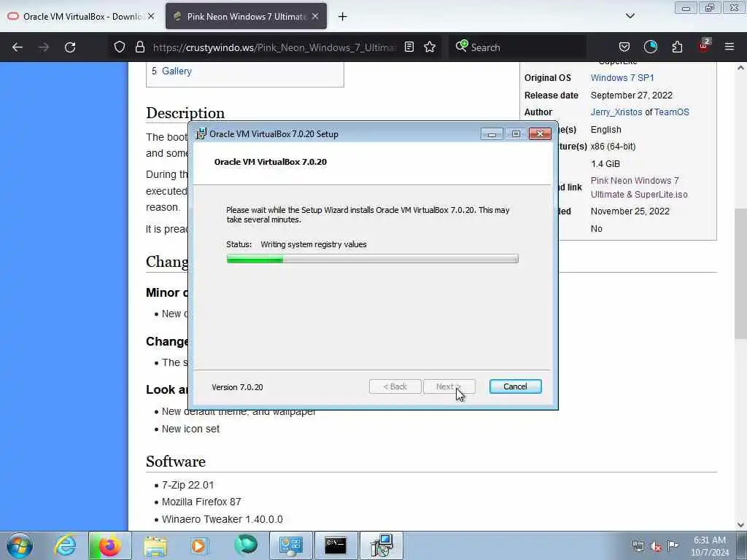Download Pink Neon Windows 7 Ultimate iso link
This screenshot has width=747, height=560.
coord(639,187)
